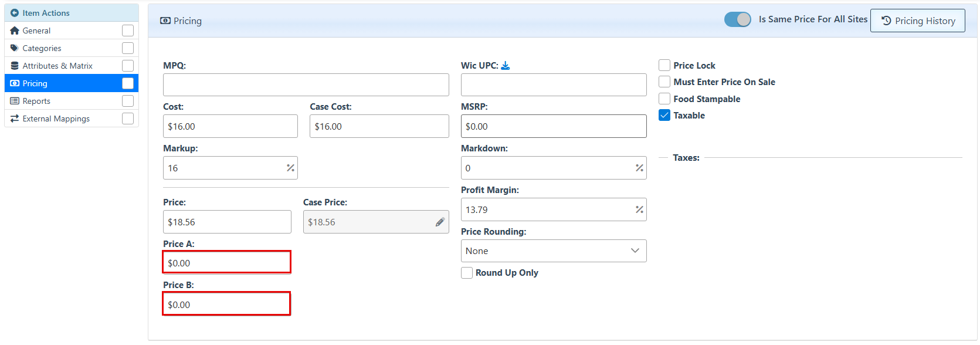Image resolution: width=980 pixels, height=345 pixels.
Task: Toggle Is Same Price For All Sites
Action: [737, 19]
